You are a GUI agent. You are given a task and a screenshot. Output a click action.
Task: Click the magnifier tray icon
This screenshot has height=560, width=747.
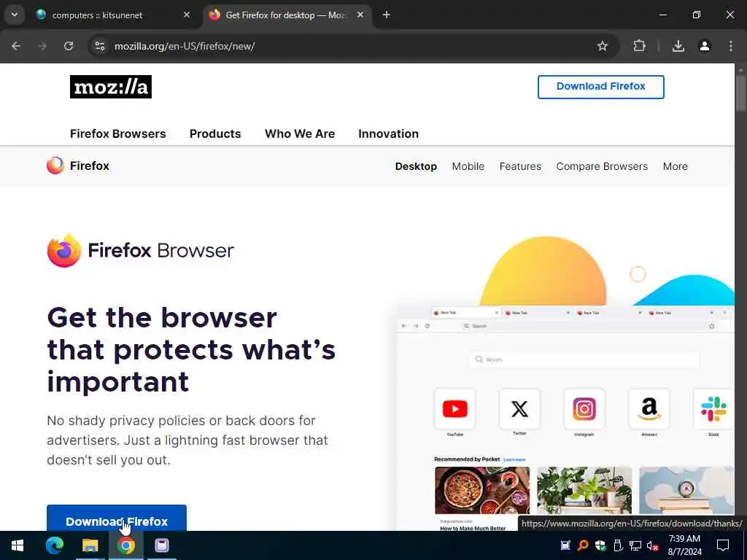click(x=583, y=545)
